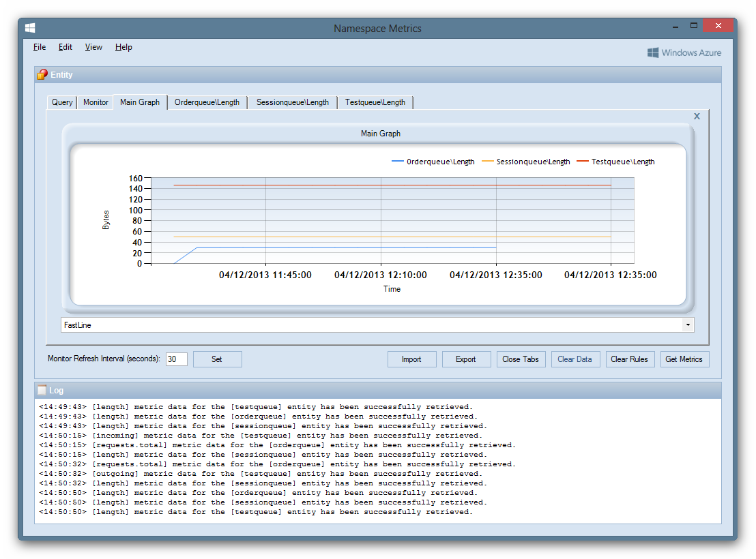The width and height of the screenshot is (756, 559).
Task: Click the Close Tabs button
Action: [521, 359]
